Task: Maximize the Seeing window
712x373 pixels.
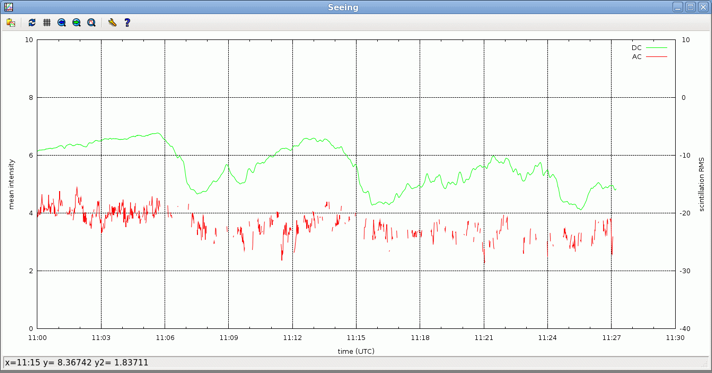Action: 690,7
